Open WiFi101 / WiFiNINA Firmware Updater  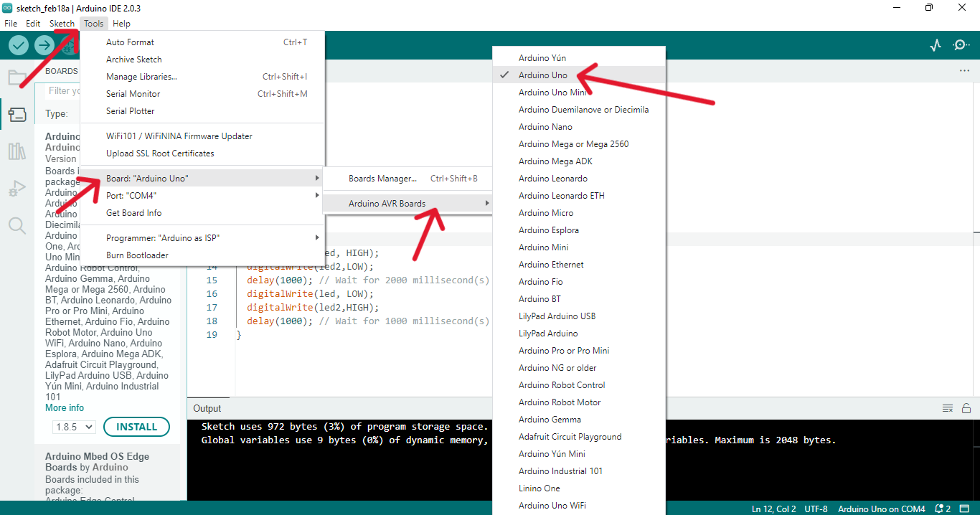click(x=202, y=136)
